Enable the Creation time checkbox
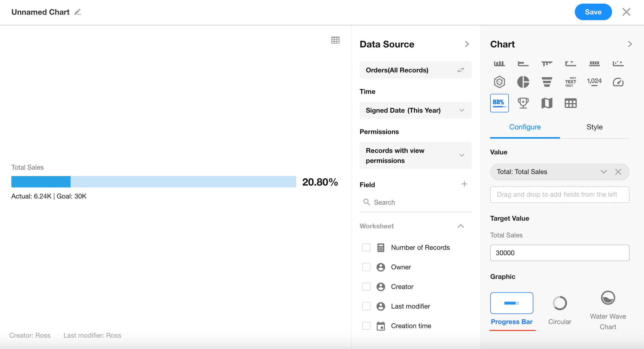This screenshot has height=349, width=644. click(x=366, y=326)
